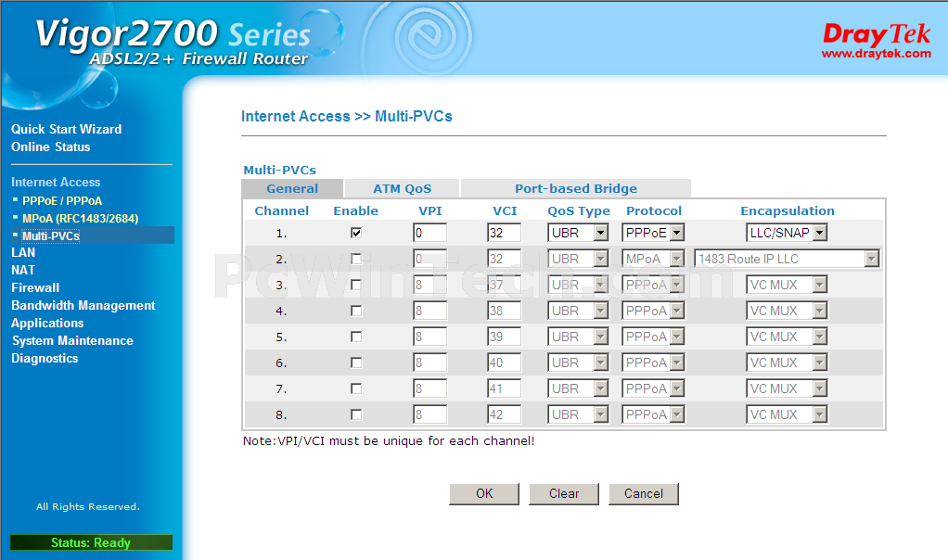Click the QoS Type column header

click(579, 210)
